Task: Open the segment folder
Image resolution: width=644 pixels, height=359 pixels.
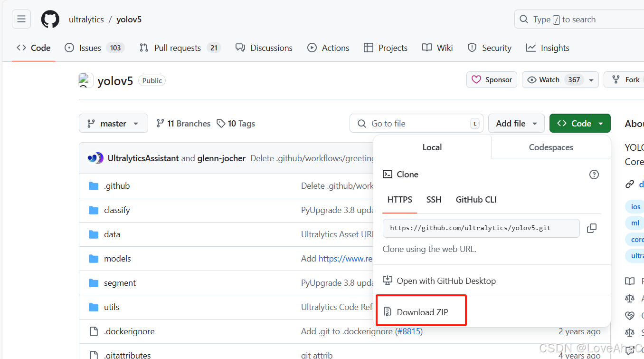Action: 120,283
